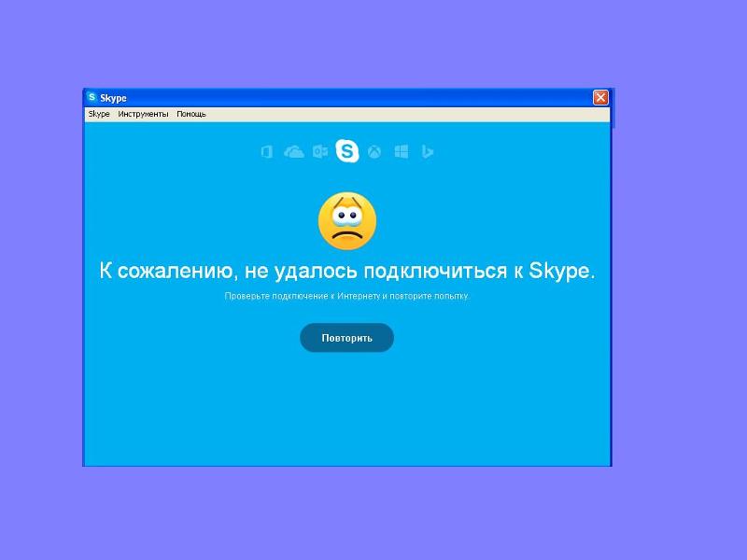Image resolution: width=747 pixels, height=560 pixels.
Task: Click the Skype window title bar text
Action: click(x=113, y=98)
